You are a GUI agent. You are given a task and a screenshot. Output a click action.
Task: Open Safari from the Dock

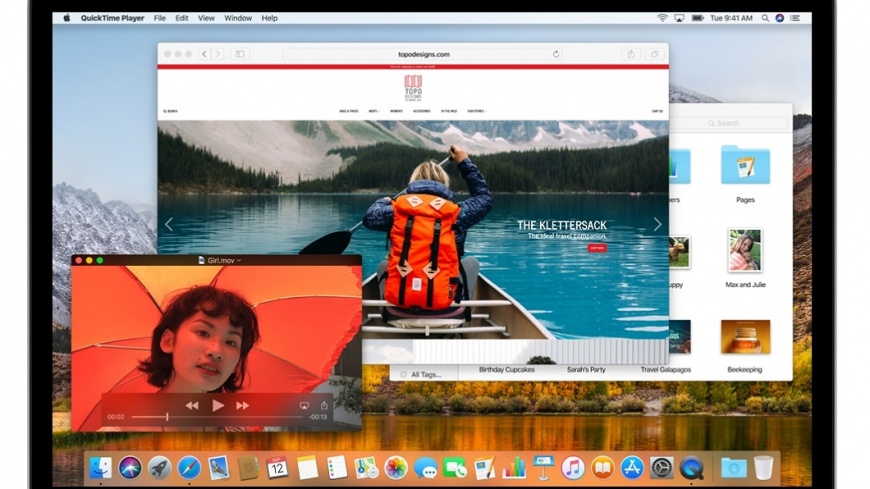[x=189, y=468]
